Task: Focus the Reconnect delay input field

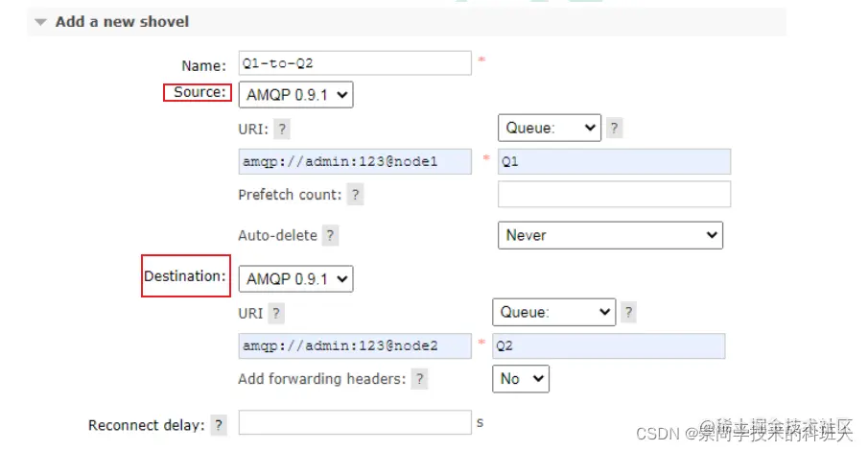Action: [355, 422]
